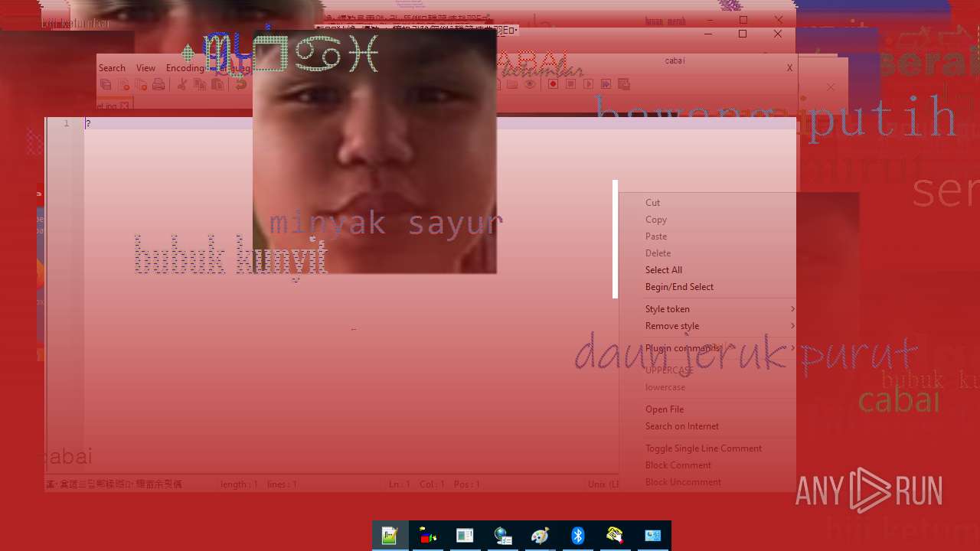Screen dimensions: 980x551
Task: Click the Bluetooth taskbar icon
Action: [578, 536]
